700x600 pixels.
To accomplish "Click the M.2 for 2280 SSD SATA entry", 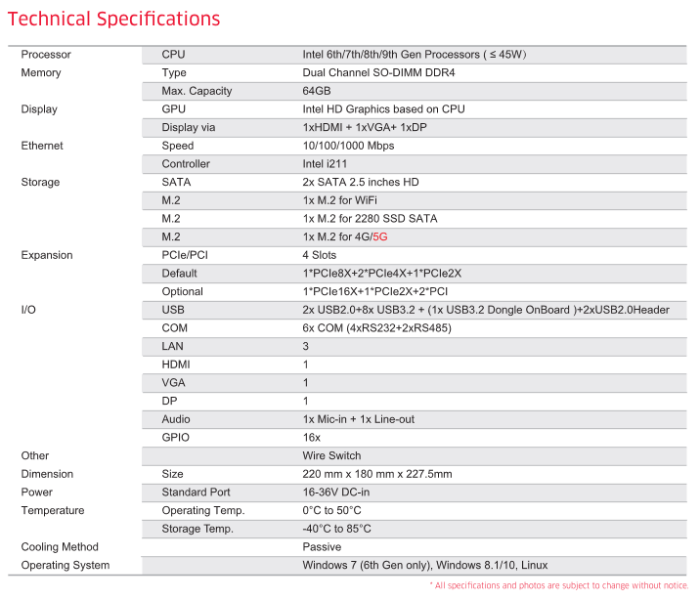I will [370, 219].
